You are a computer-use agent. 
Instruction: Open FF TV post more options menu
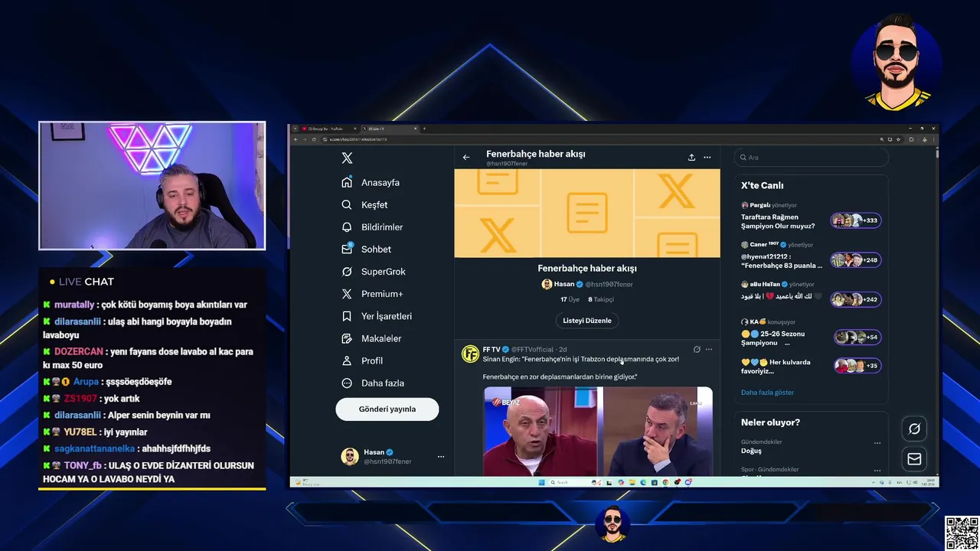click(x=709, y=350)
